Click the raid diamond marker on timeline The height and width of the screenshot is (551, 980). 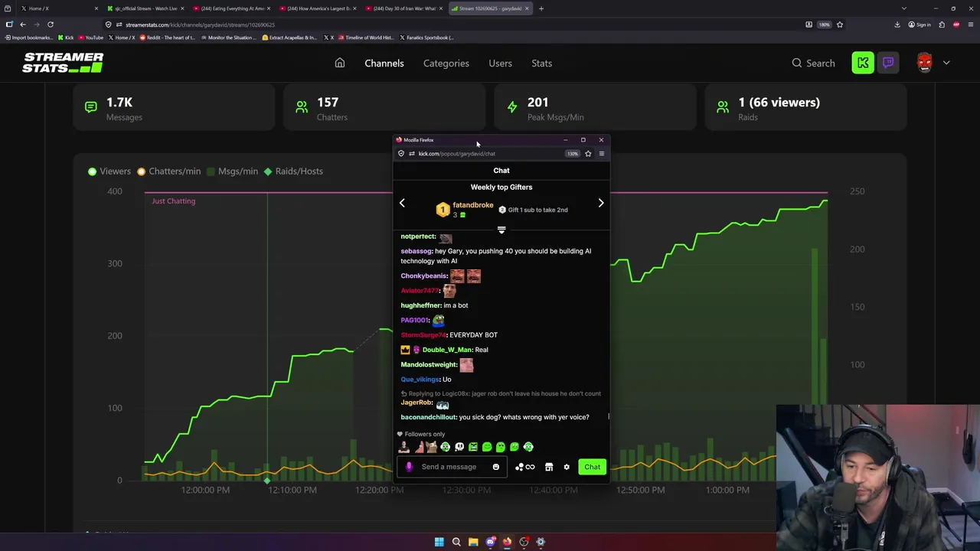pos(267,481)
